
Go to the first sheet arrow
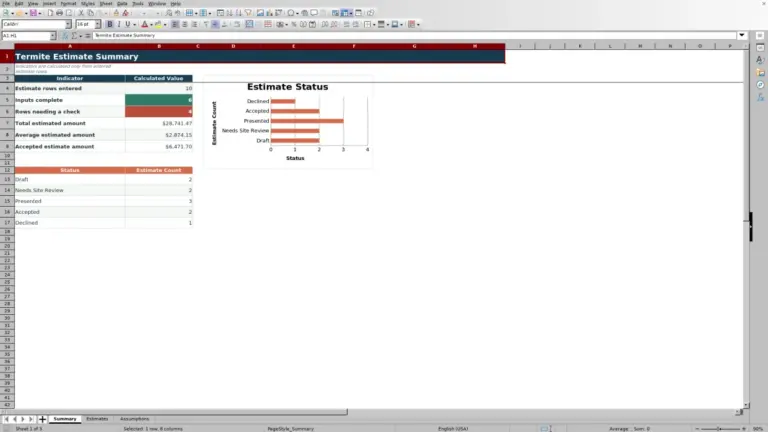click(x=6, y=419)
